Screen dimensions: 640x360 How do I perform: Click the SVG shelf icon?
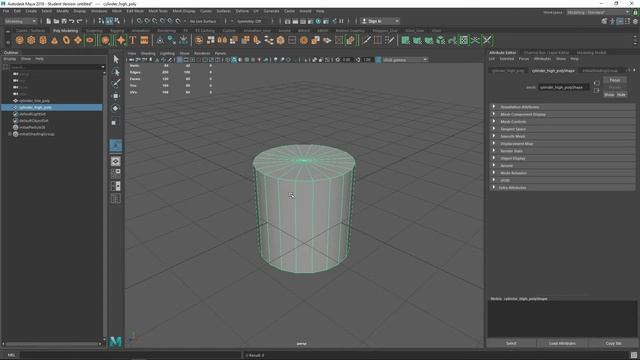tap(144, 40)
